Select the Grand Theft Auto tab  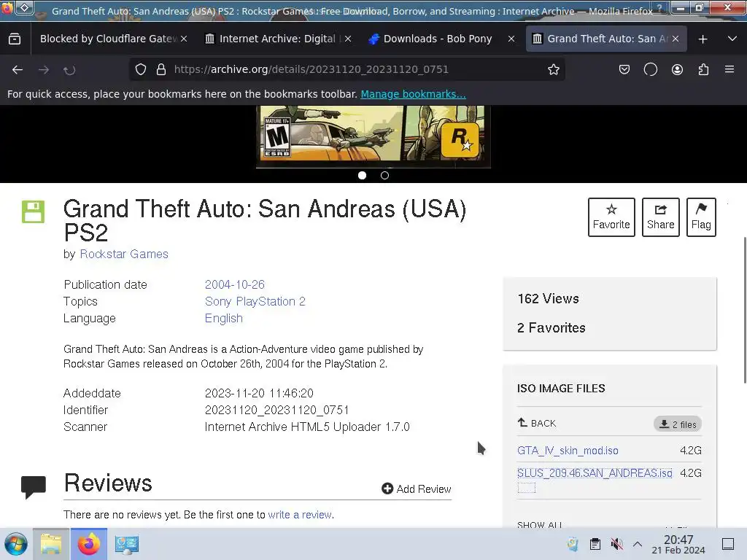point(606,39)
